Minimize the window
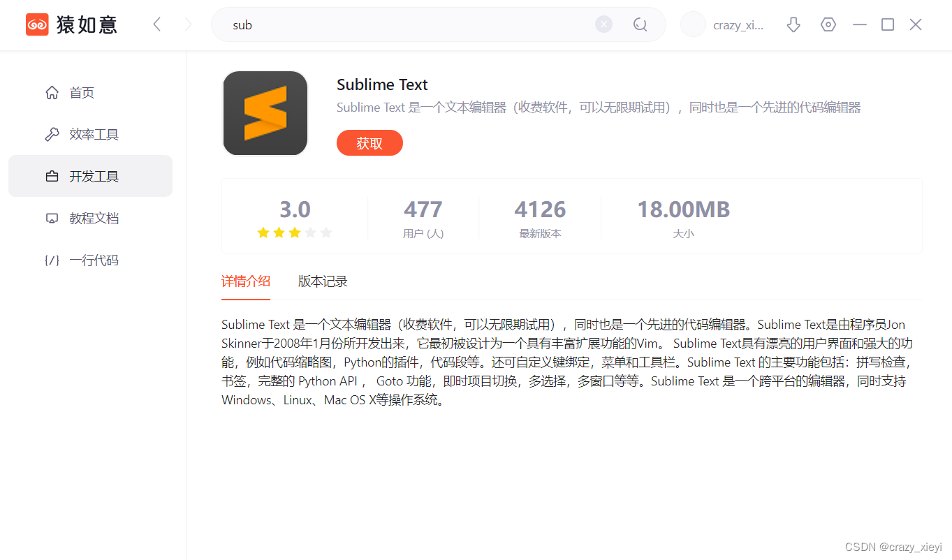 (860, 24)
